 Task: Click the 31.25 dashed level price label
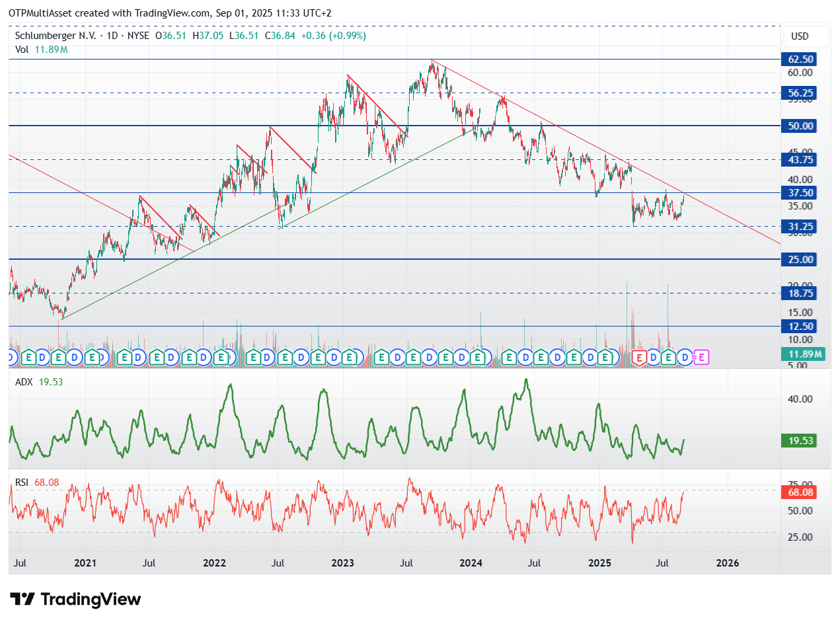[800, 226]
